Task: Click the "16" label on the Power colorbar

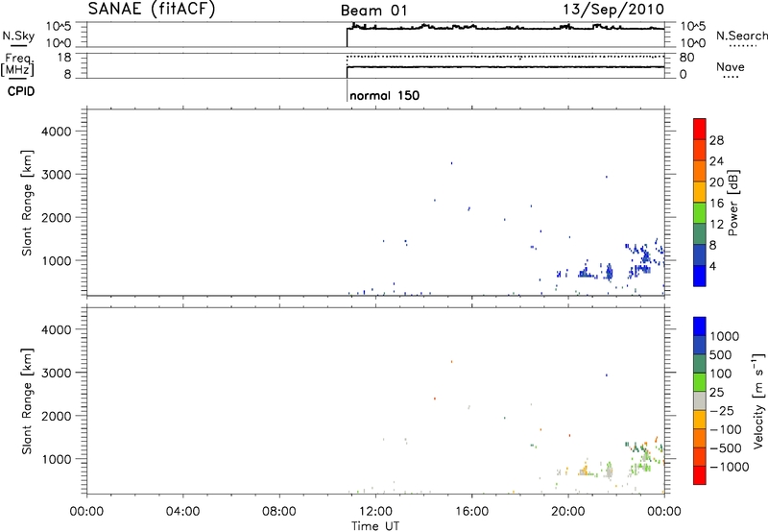Action: pos(716,204)
